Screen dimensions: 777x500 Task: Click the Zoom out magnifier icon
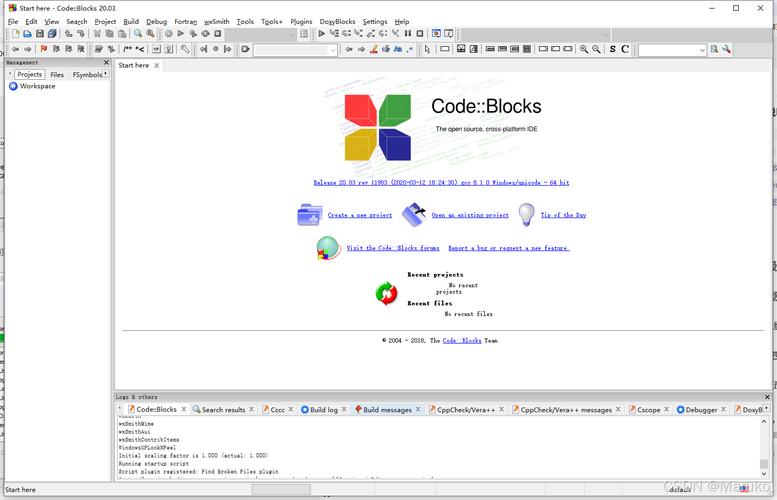coord(597,49)
